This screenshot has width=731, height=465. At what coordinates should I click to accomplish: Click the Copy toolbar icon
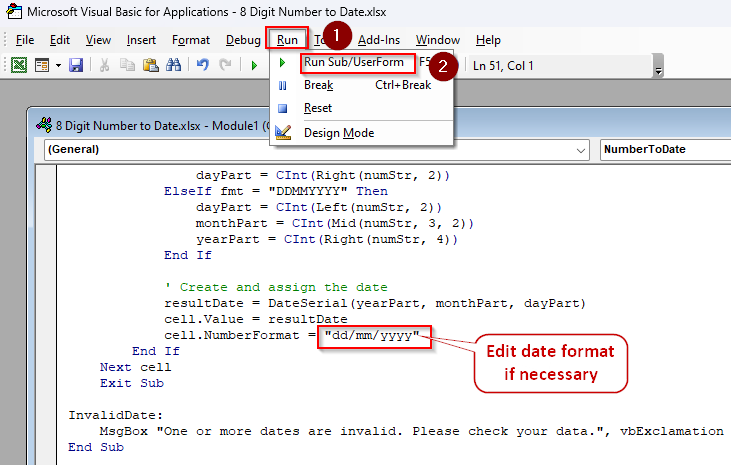(127, 65)
